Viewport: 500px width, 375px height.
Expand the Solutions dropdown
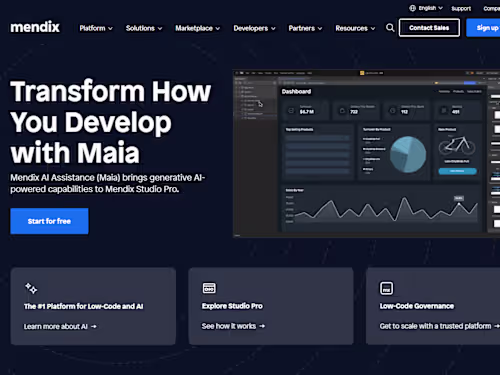point(144,28)
